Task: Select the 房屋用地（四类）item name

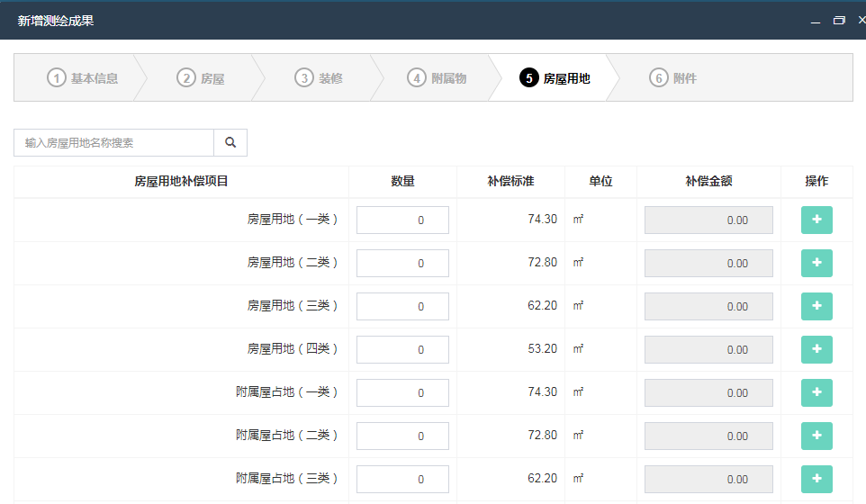Action: coord(293,349)
